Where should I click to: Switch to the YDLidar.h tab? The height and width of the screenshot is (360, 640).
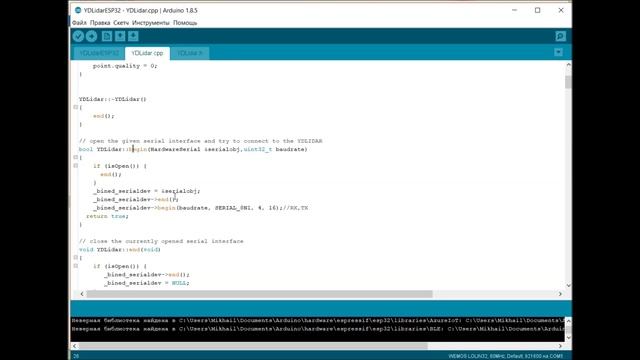point(190,53)
